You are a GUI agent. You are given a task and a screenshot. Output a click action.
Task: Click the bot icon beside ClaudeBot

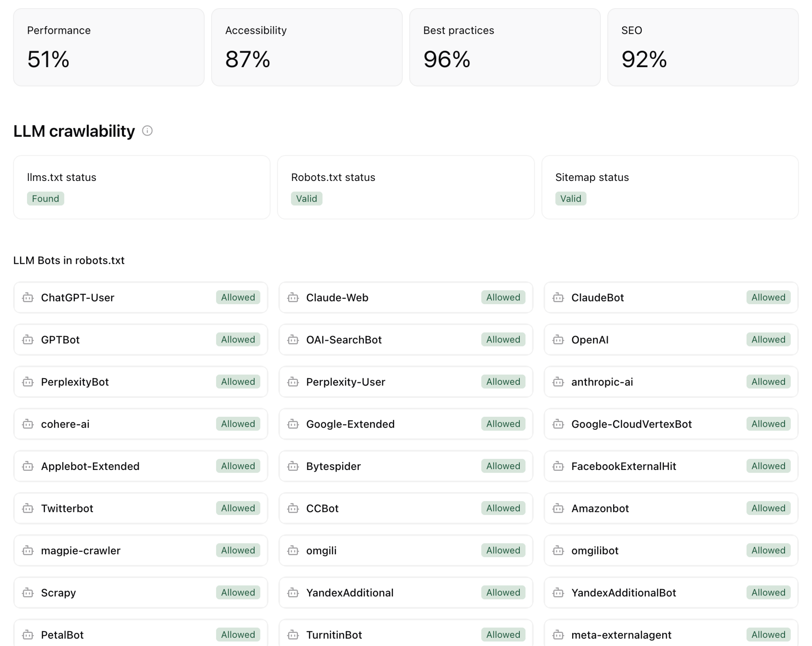[x=558, y=297]
